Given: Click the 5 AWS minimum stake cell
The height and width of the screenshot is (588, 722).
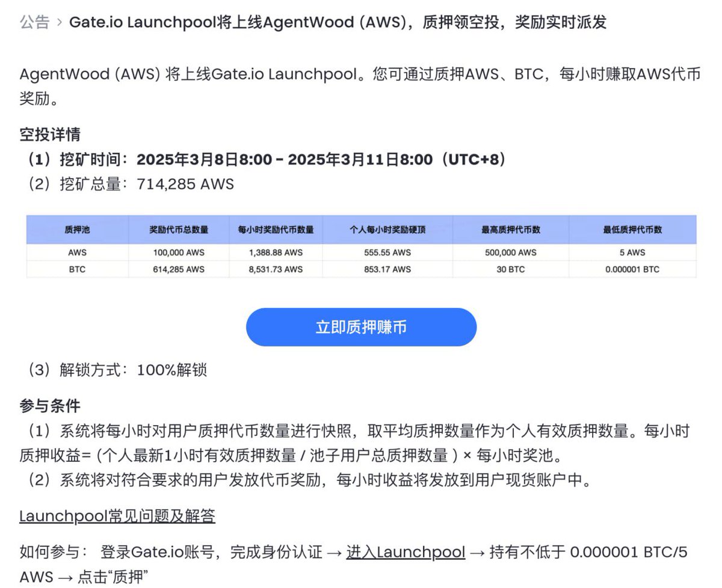Looking at the screenshot, I should pyautogui.click(x=632, y=253).
